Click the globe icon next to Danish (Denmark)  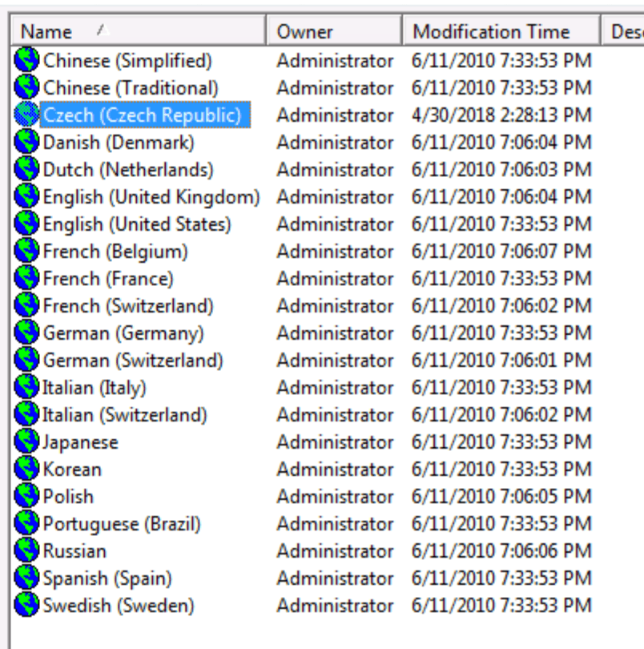[26, 142]
